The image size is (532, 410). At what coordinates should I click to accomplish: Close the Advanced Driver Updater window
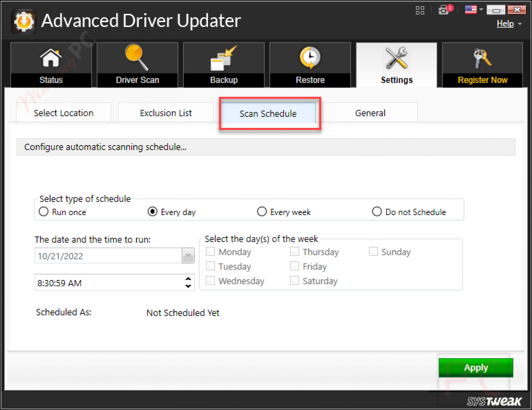pyautogui.click(x=517, y=10)
